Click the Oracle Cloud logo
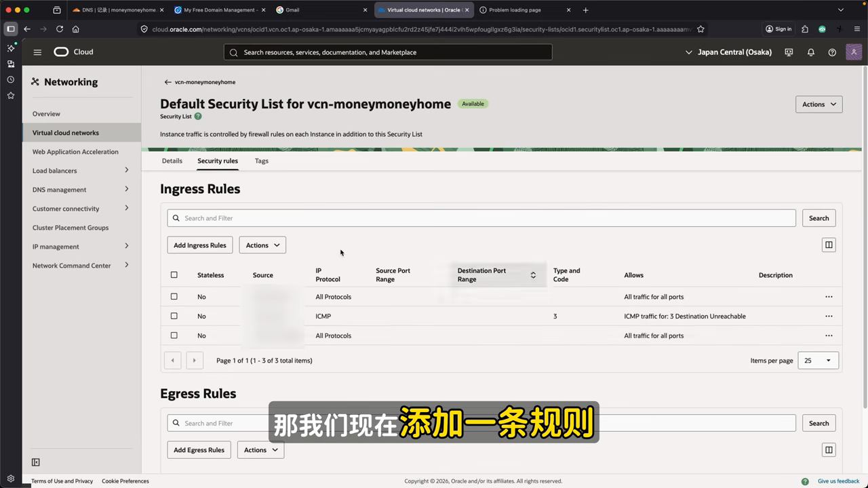Image resolution: width=868 pixels, height=488 pixels. 74,52
